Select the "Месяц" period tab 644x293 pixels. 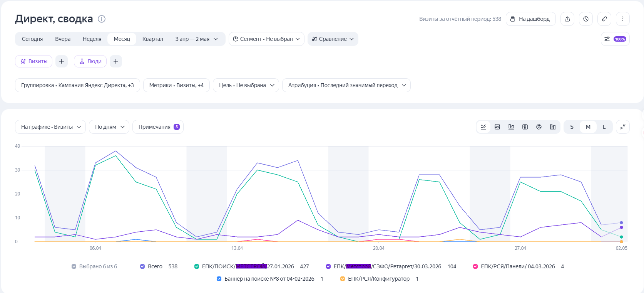click(x=122, y=39)
